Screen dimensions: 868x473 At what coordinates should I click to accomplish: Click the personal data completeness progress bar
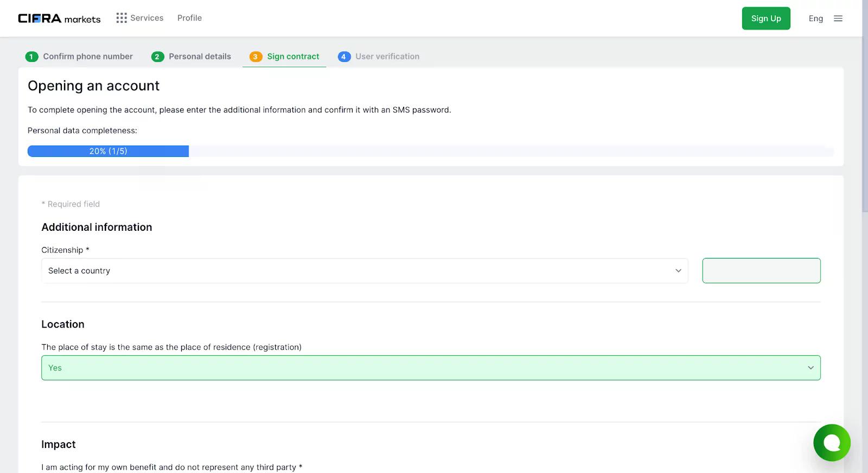pos(431,151)
